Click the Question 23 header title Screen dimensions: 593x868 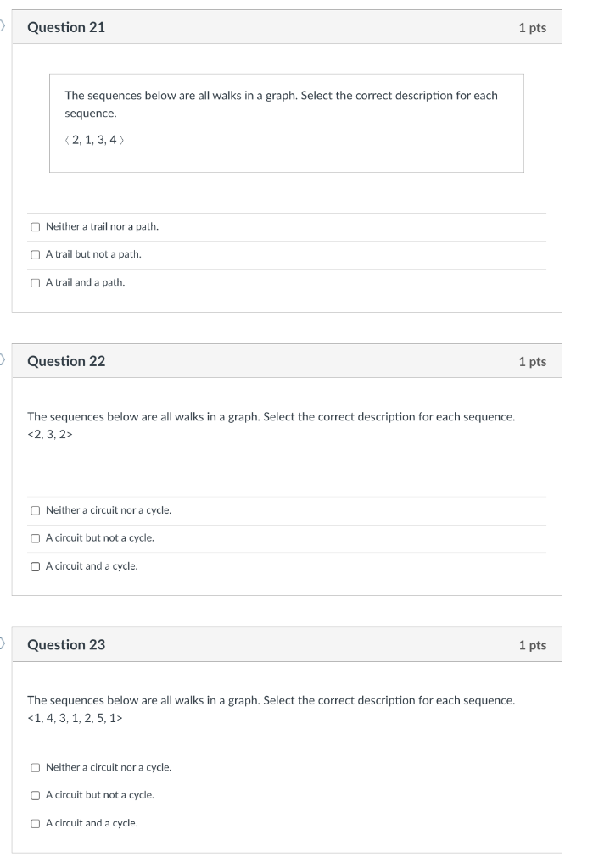point(66,645)
